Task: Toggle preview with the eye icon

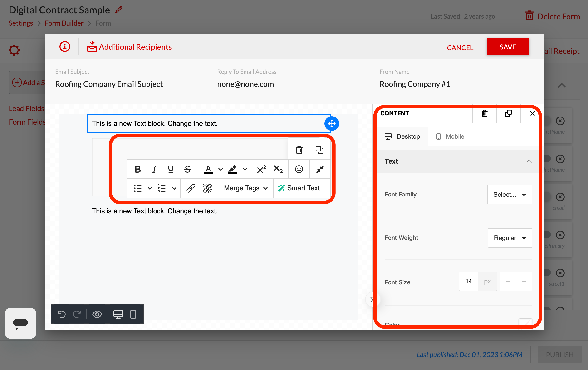Action: pos(97,314)
